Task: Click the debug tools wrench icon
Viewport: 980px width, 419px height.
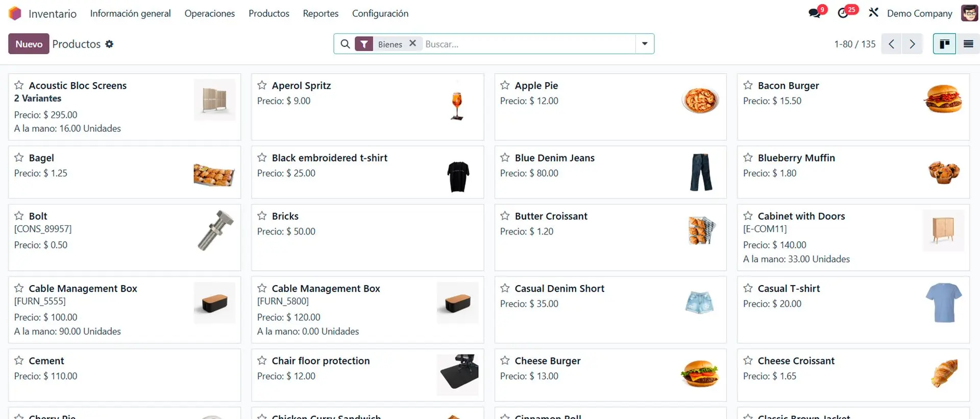Action: pyautogui.click(x=873, y=12)
